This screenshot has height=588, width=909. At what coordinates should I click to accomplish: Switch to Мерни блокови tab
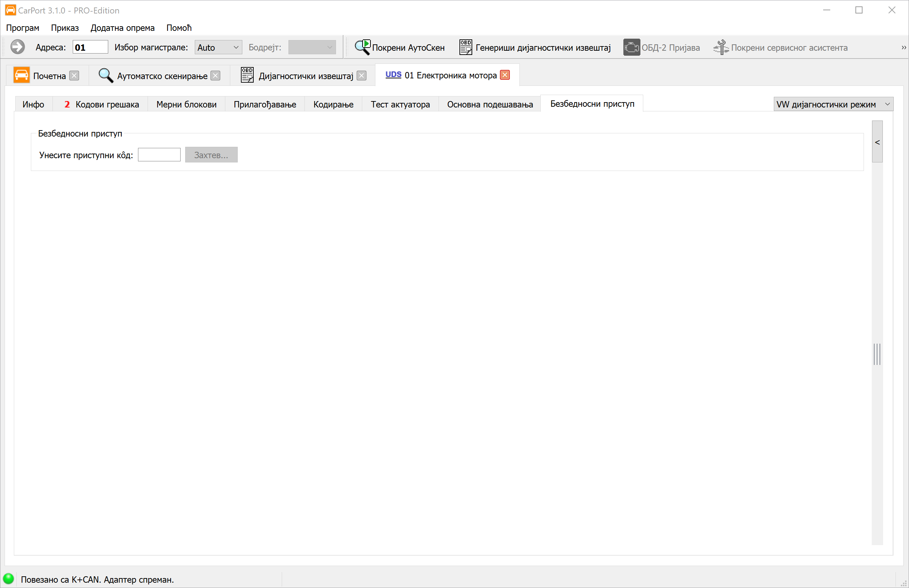(186, 104)
